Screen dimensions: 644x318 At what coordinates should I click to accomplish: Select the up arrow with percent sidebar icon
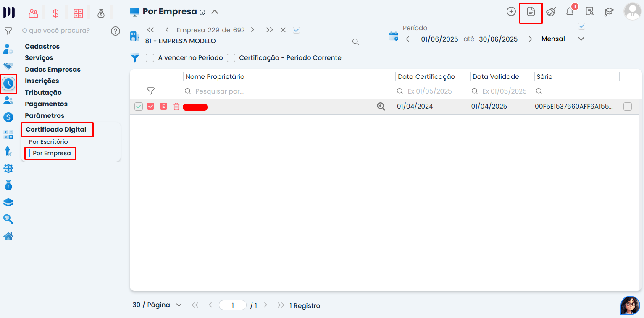8,151
